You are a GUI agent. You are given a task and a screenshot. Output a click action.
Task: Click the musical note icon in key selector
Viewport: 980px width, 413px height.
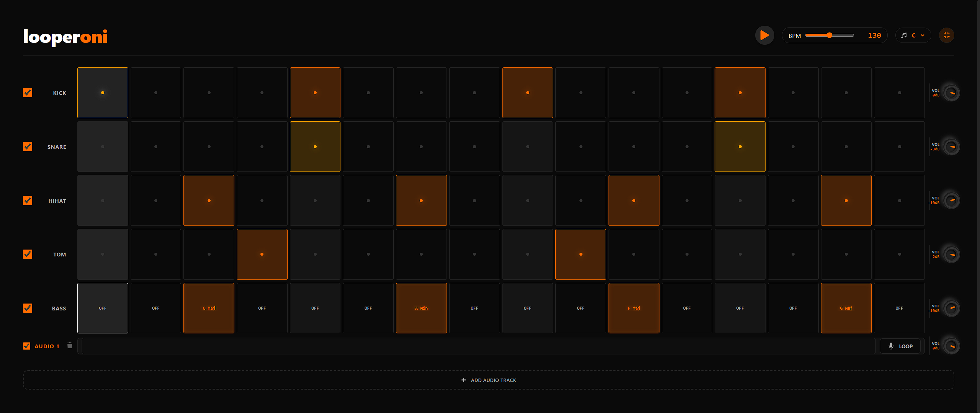[904, 35]
